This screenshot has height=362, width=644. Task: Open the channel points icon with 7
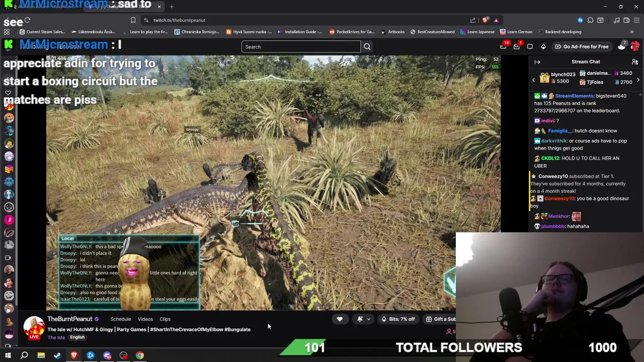[622, 46]
